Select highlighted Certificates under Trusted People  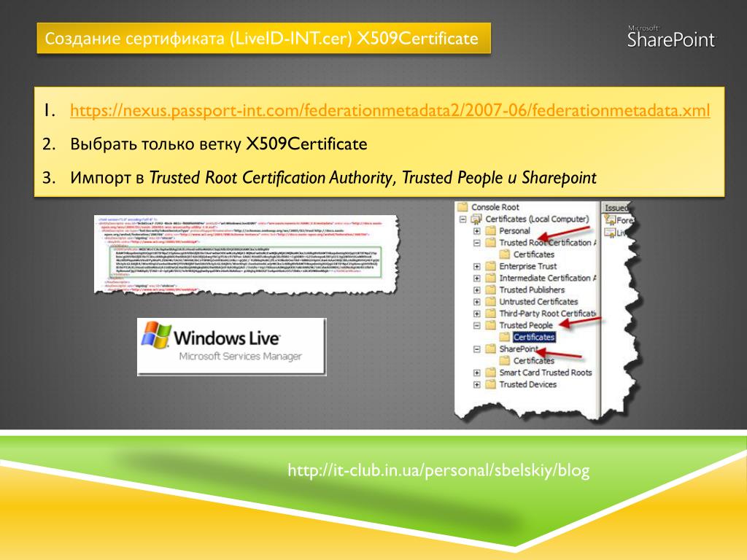(x=533, y=337)
